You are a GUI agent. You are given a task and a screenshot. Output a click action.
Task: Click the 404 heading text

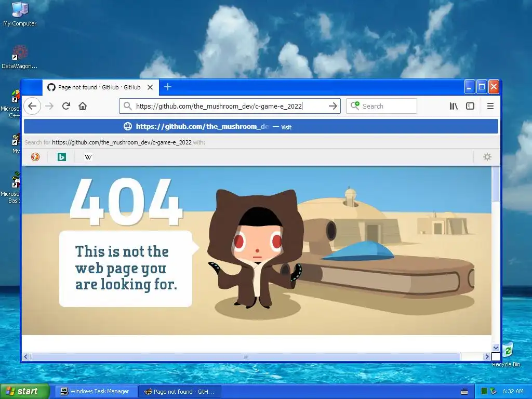click(x=126, y=202)
